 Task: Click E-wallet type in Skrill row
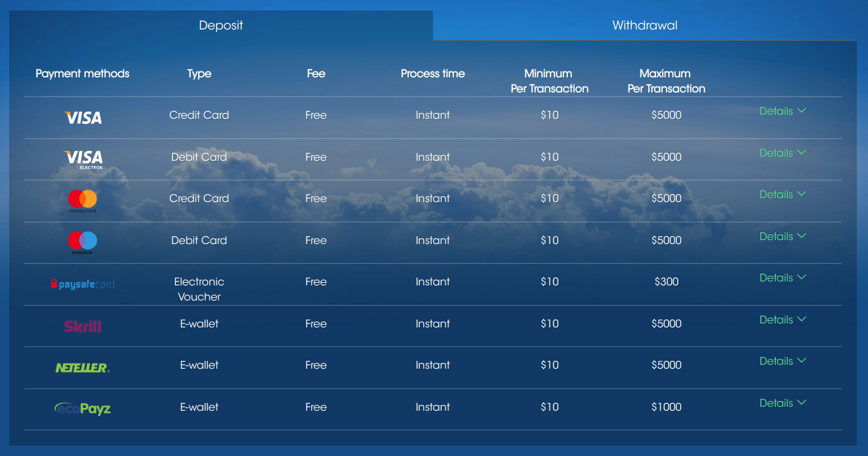(199, 323)
